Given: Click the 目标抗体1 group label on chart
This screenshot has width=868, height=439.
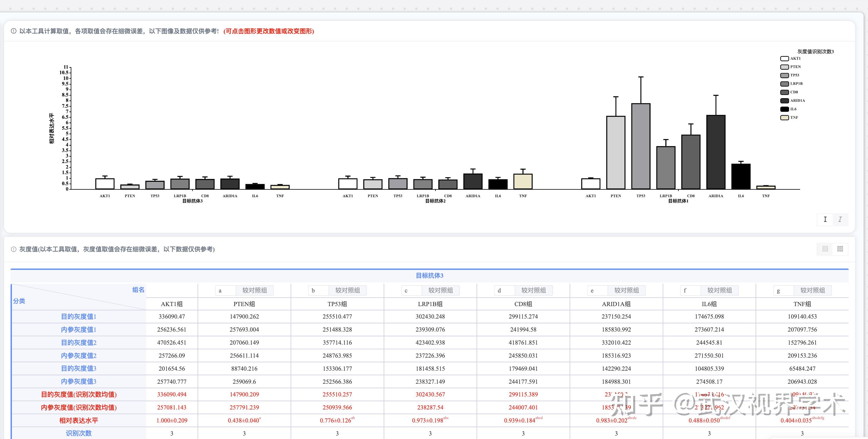Looking at the screenshot, I should pyautogui.click(x=678, y=201).
